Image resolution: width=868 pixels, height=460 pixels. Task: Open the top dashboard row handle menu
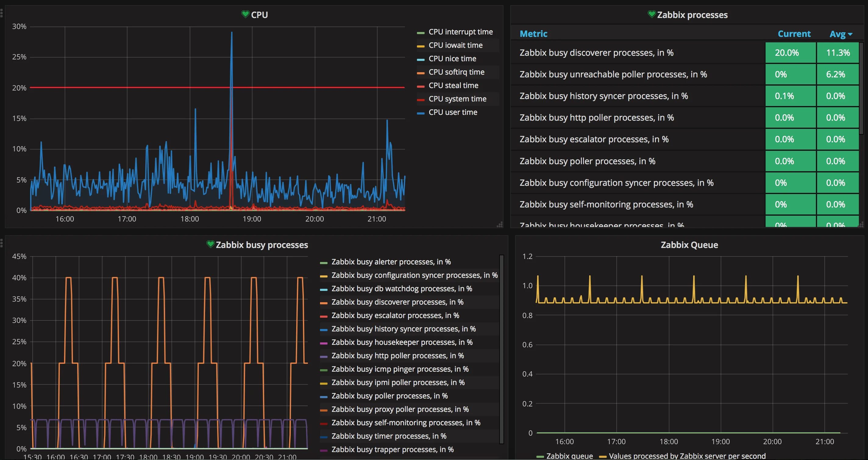[2, 13]
